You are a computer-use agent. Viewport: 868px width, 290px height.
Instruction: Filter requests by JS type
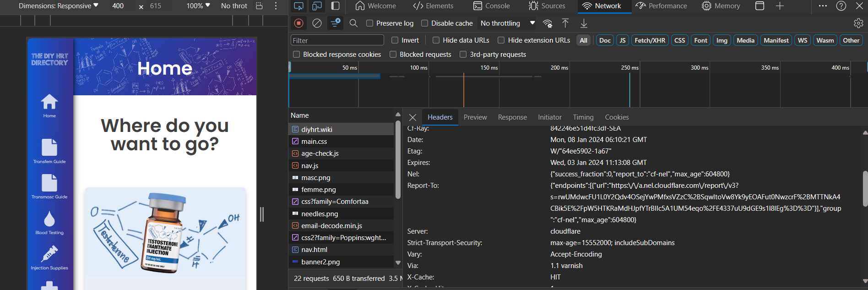(622, 40)
